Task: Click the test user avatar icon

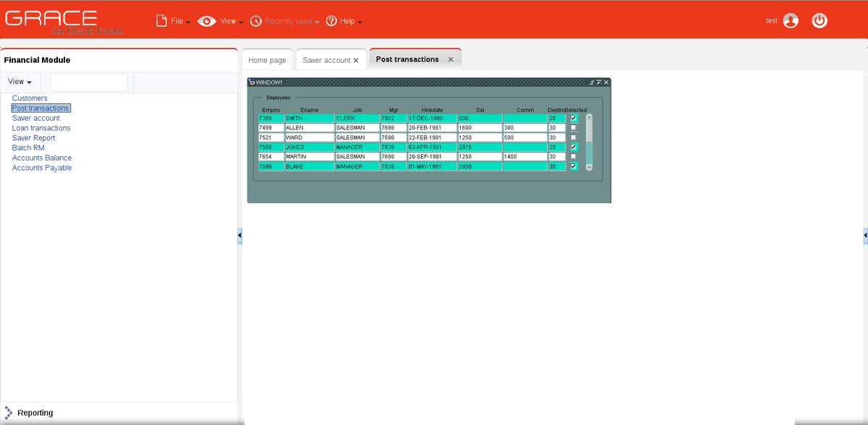Action: [x=790, y=20]
